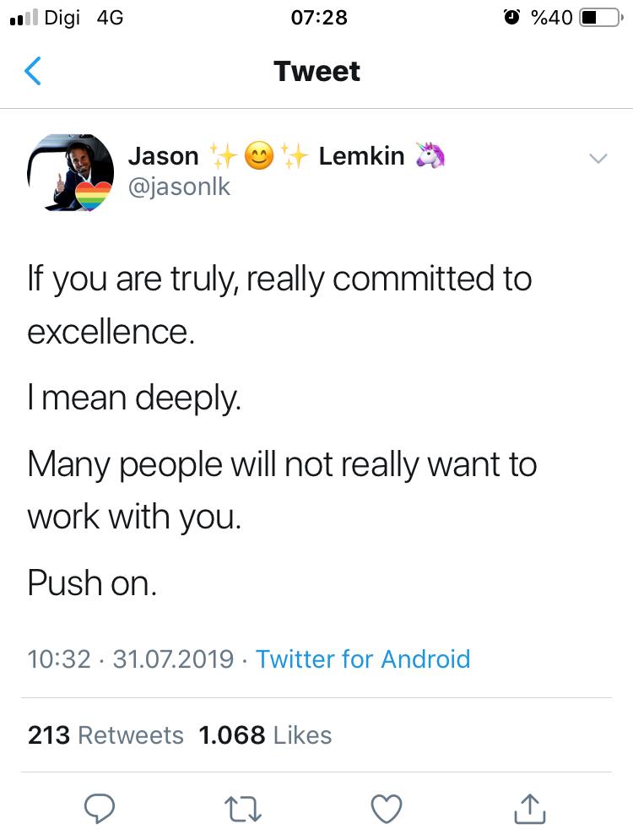This screenshot has height=840, width=633.
Task: Tap the Jason Lemkin display name
Action: 267,156
